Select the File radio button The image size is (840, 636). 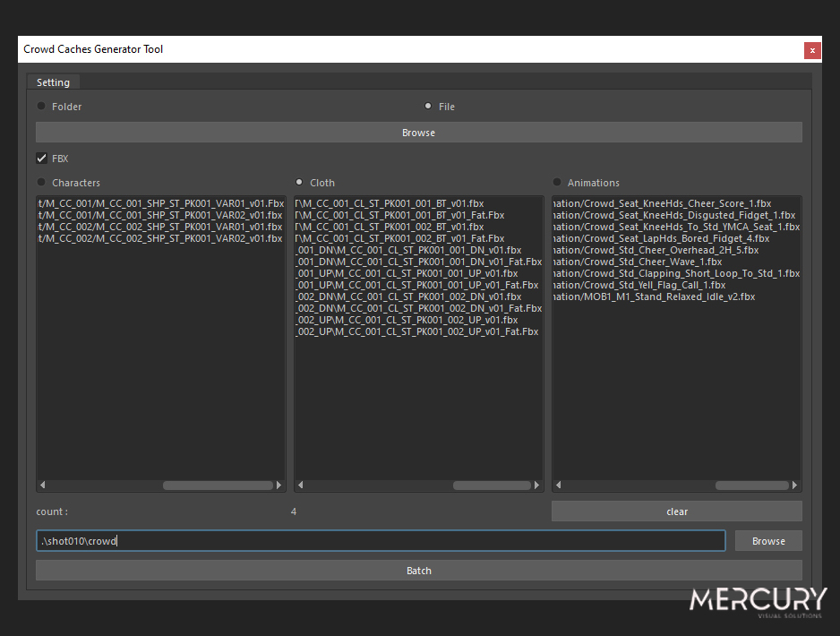pyautogui.click(x=428, y=107)
